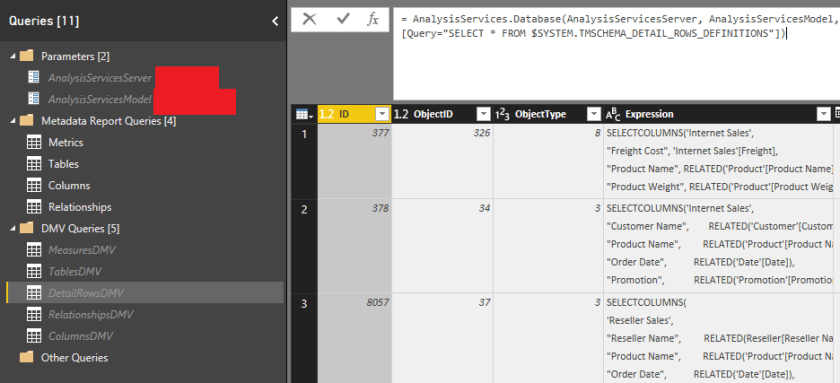This screenshot has width=840, height=383.
Task: Select the AnalysisServicesModel parameter
Action: 100,100
